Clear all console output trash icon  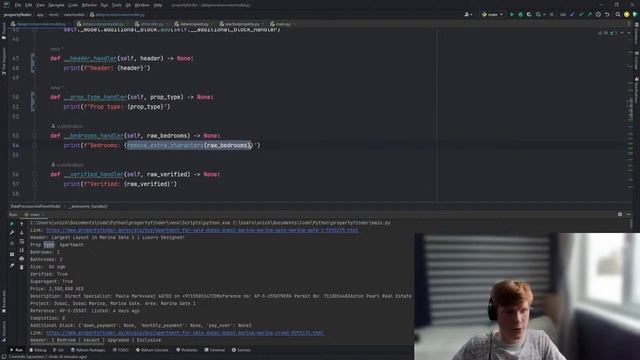22,267
